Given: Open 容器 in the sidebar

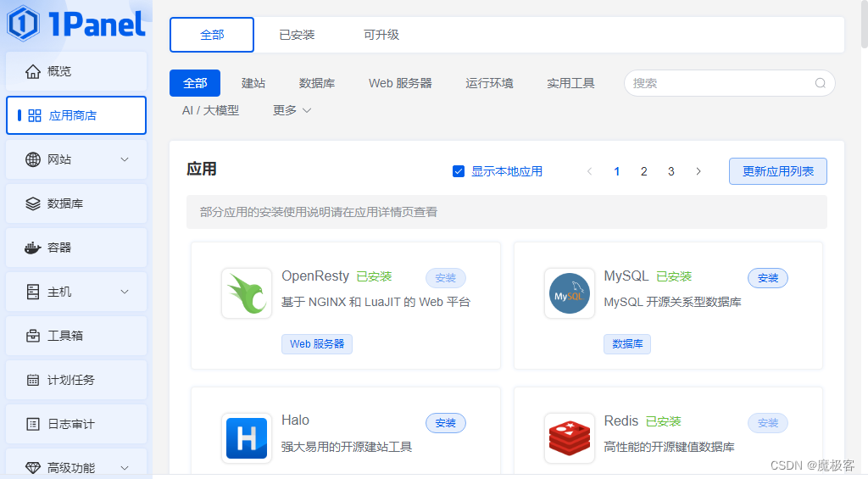Looking at the screenshot, I should [x=76, y=248].
